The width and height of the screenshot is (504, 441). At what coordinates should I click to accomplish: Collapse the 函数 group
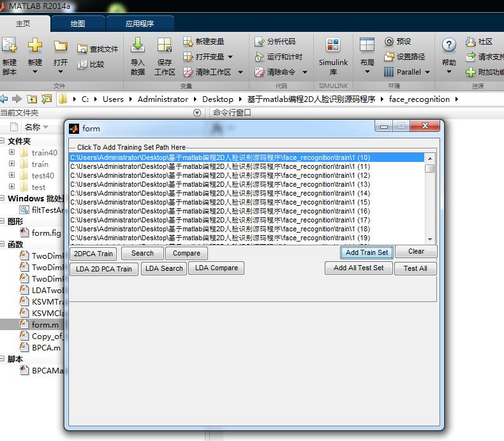3,244
